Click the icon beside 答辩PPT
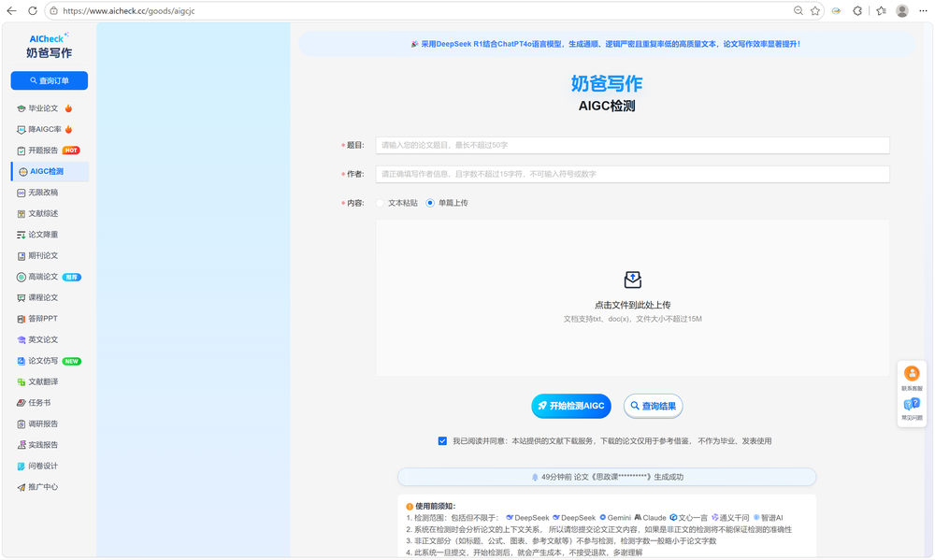Screen dimensions: 935x560 pyautogui.click(x=22, y=319)
